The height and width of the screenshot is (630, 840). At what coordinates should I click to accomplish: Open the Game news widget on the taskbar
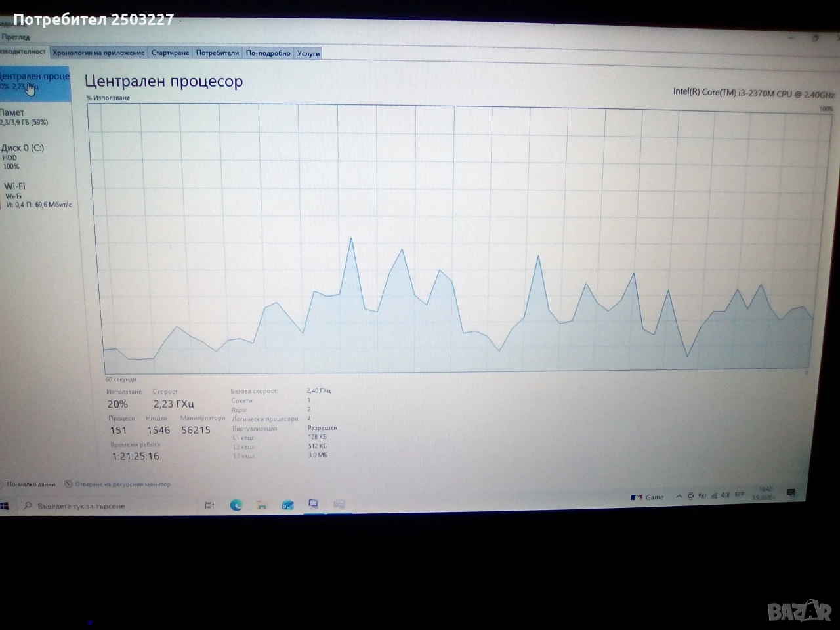tap(647, 497)
